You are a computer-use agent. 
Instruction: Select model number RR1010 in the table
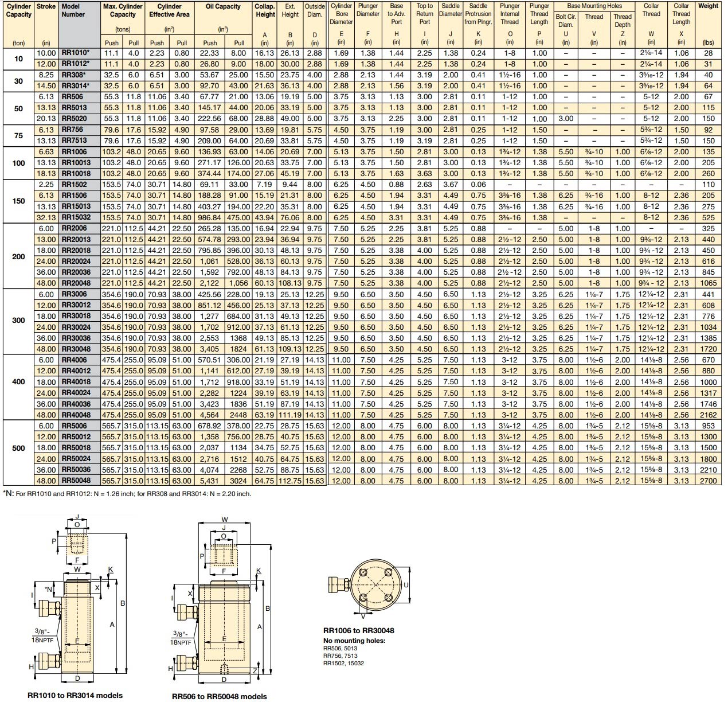click(74, 53)
